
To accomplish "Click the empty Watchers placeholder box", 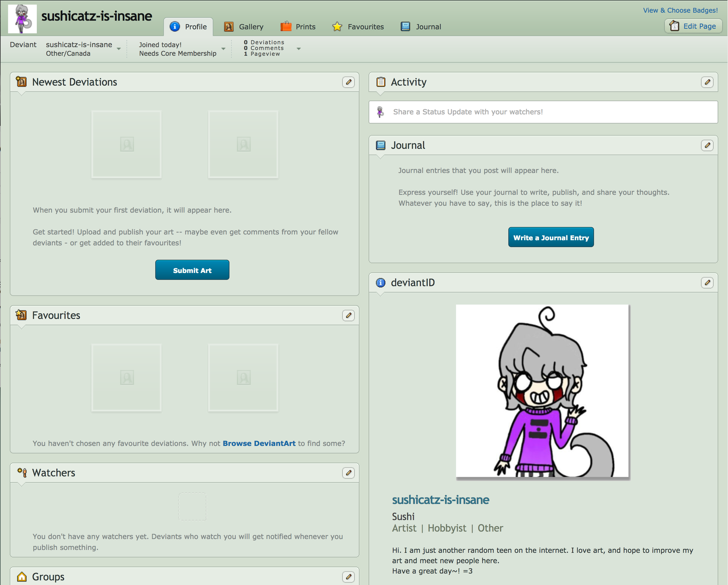I will tap(192, 507).
